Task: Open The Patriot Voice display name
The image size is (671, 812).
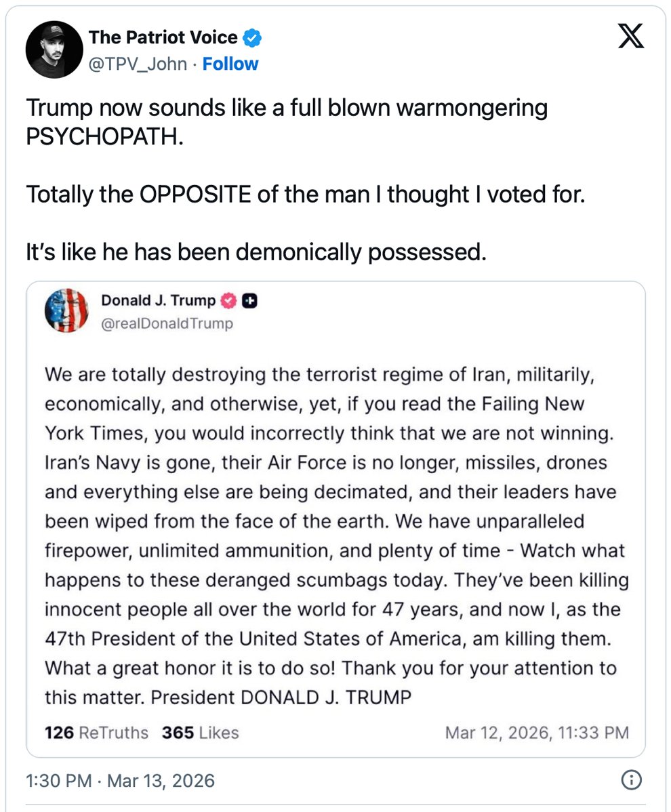Action: point(163,38)
